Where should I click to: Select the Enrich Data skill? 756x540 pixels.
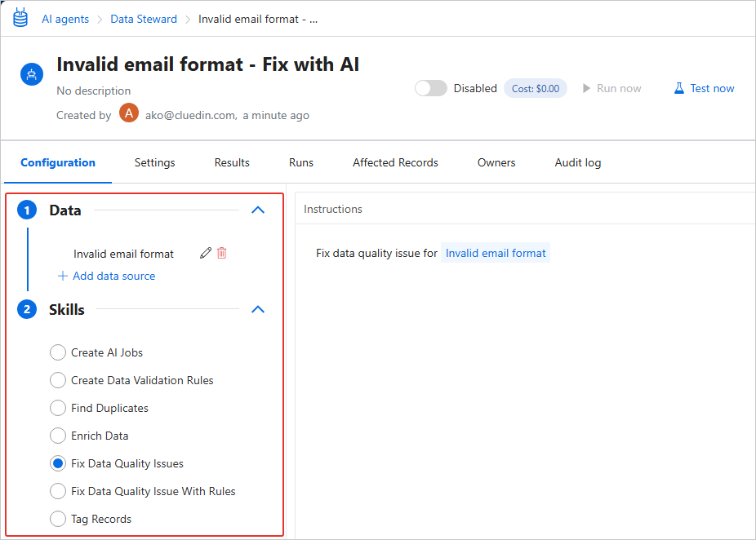tap(58, 436)
